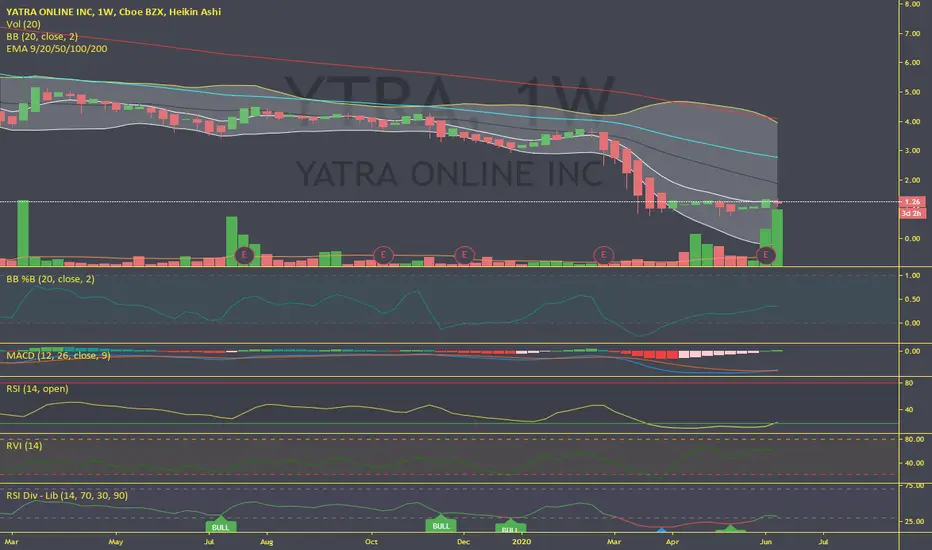Viewport: 932px width, 550px height.
Task: Click the 2.00 price axis label
Action: pos(912,180)
